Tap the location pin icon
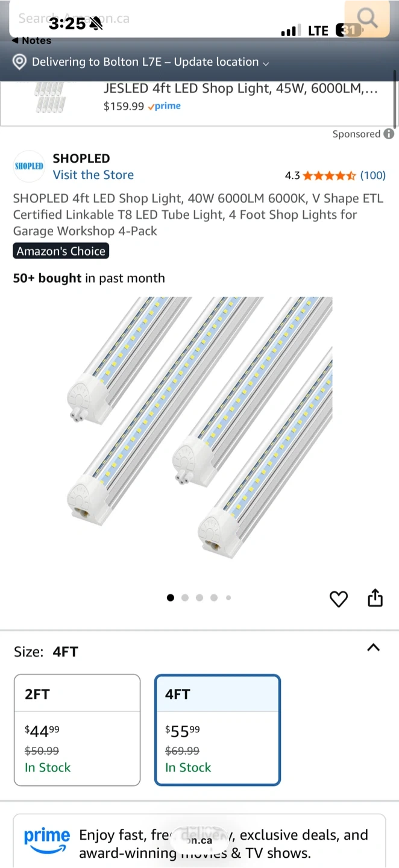This screenshot has height=868, width=399. [20, 62]
